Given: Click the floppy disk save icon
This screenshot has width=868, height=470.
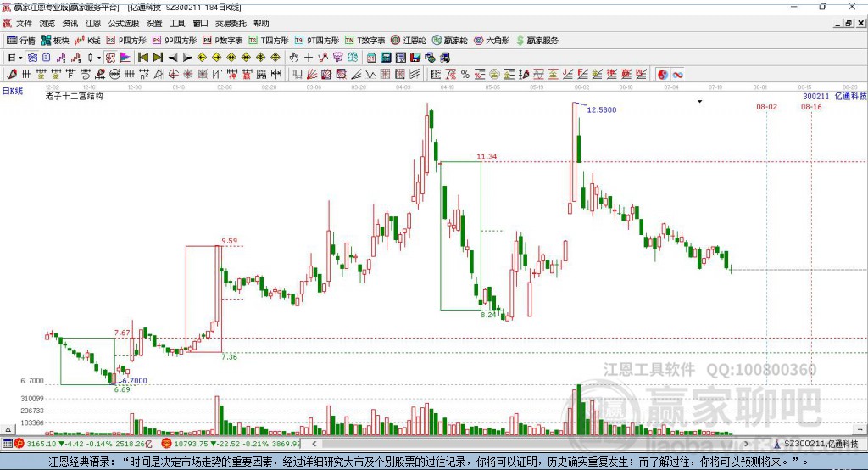Looking at the screenshot, I should 415,58.
